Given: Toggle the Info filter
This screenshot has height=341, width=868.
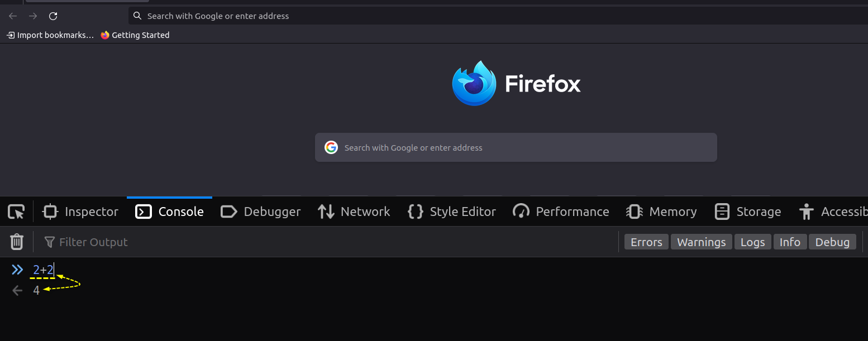Looking at the screenshot, I should coord(790,242).
